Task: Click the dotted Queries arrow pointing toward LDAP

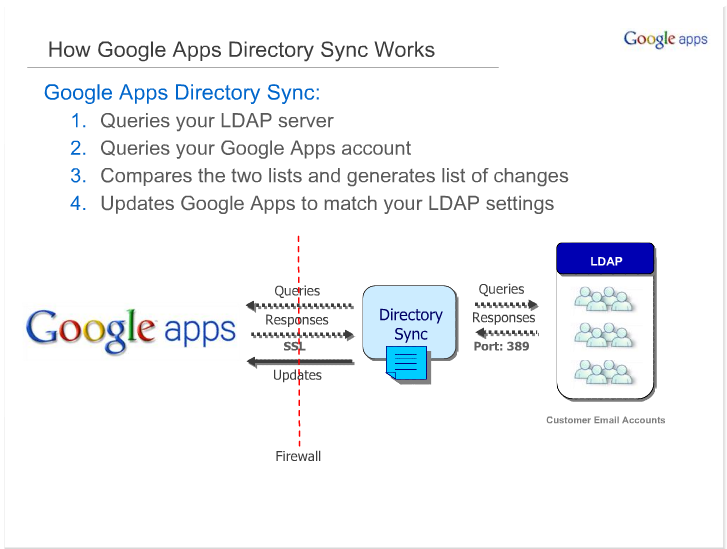Action: pos(506,305)
